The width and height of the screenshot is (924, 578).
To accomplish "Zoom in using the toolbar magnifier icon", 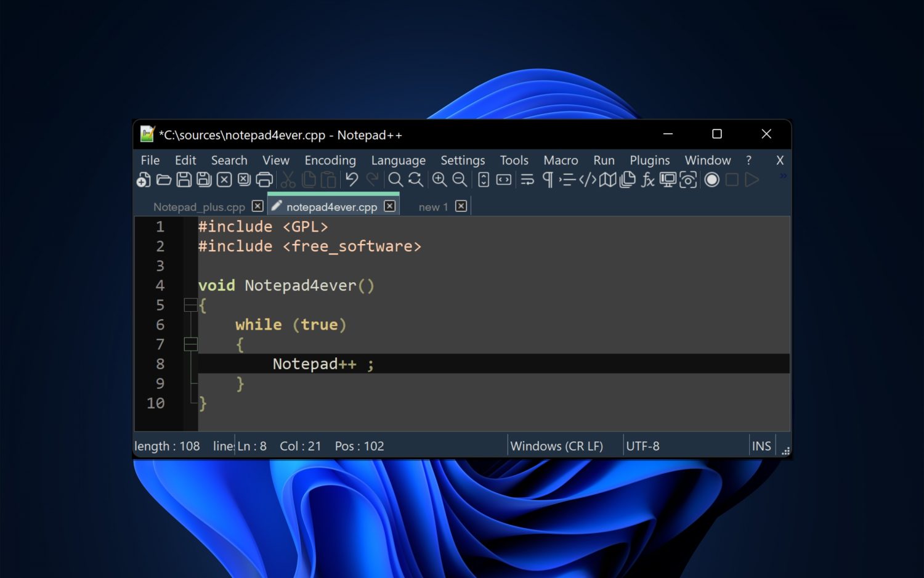I will pyautogui.click(x=439, y=179).
